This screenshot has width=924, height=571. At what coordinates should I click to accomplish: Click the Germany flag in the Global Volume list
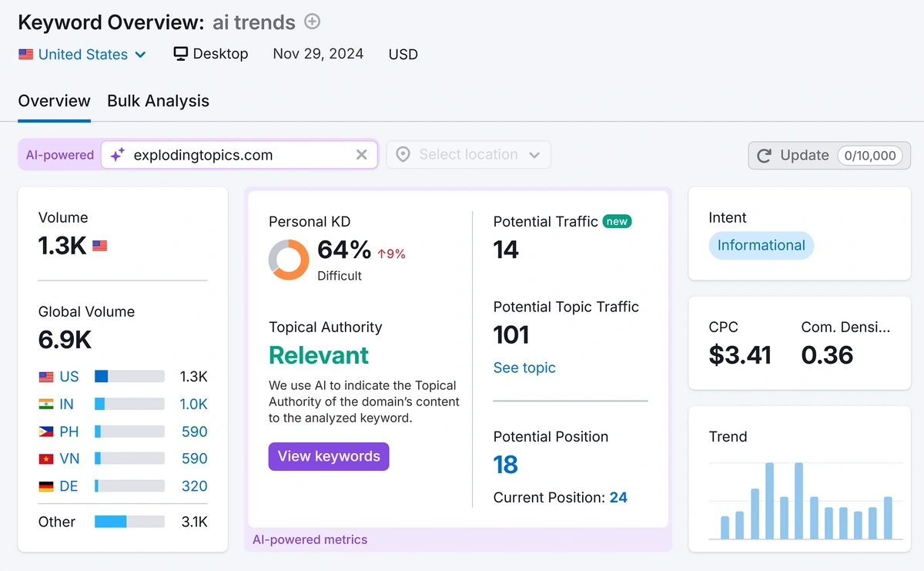click(46, 485)
